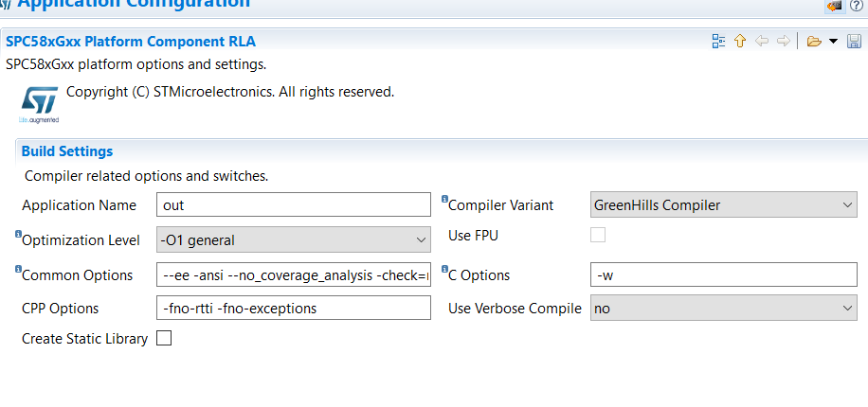This screenshot has height=407, width=868.
Task: Click the Use Verbose Compile label
Action: [x=515, y=308]
